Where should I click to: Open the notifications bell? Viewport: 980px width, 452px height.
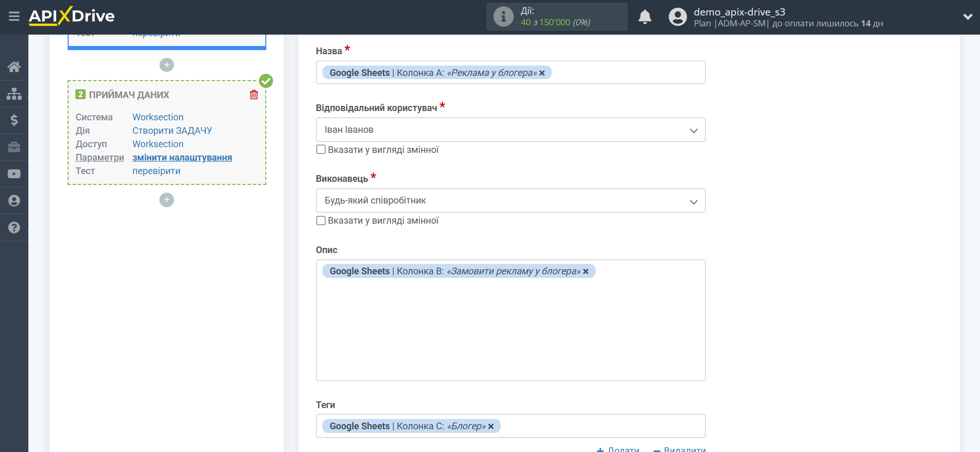coord(645,17)
